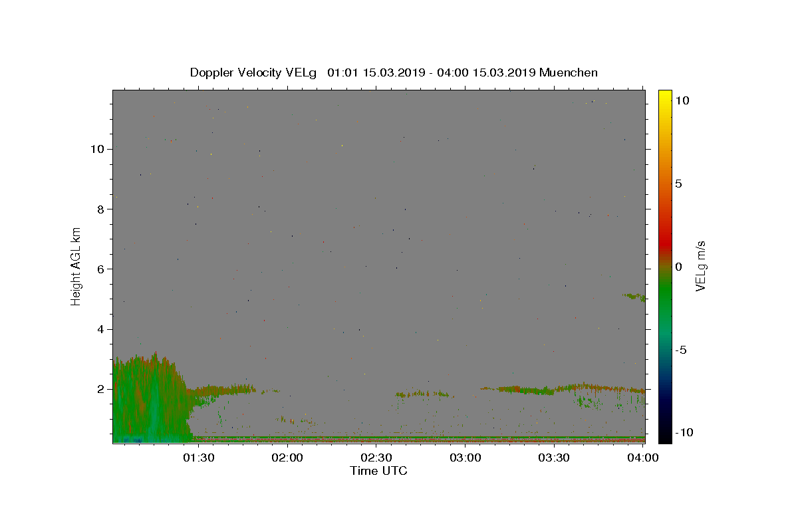The width and height of the screenshot is (798, 532).
Task: Click the 'Muenchen' station name in title
Action: [569, 72]
